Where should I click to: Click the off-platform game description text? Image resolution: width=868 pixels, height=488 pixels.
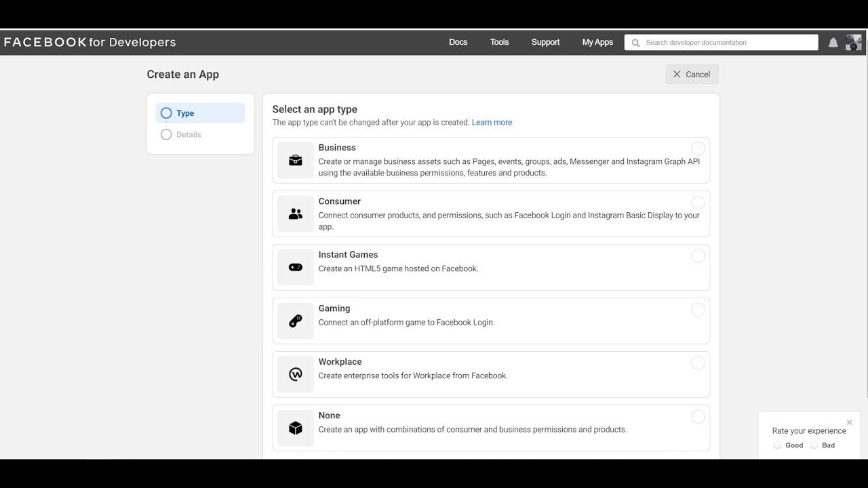click(407, 322)
